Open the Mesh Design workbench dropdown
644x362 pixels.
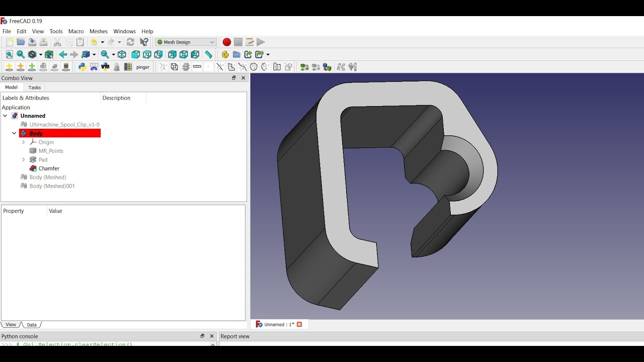(186, 42)
